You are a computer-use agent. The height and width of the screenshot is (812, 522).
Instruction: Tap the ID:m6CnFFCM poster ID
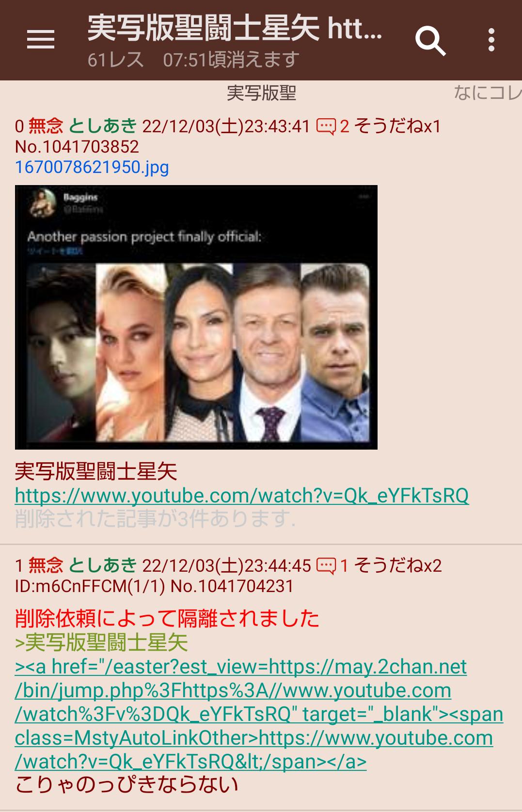(x=90, y=586)
